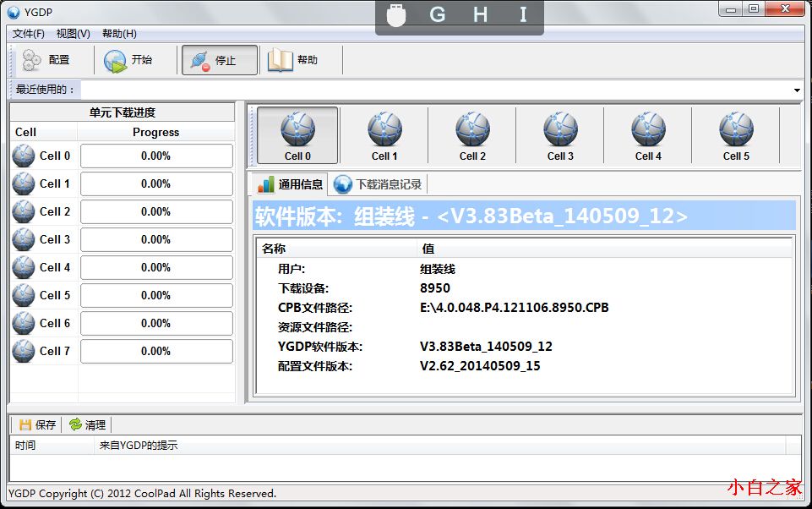Click the 来自YGDP的提示 column header
812x509 pixels.
pyautogui.click(x=440, y=446)
